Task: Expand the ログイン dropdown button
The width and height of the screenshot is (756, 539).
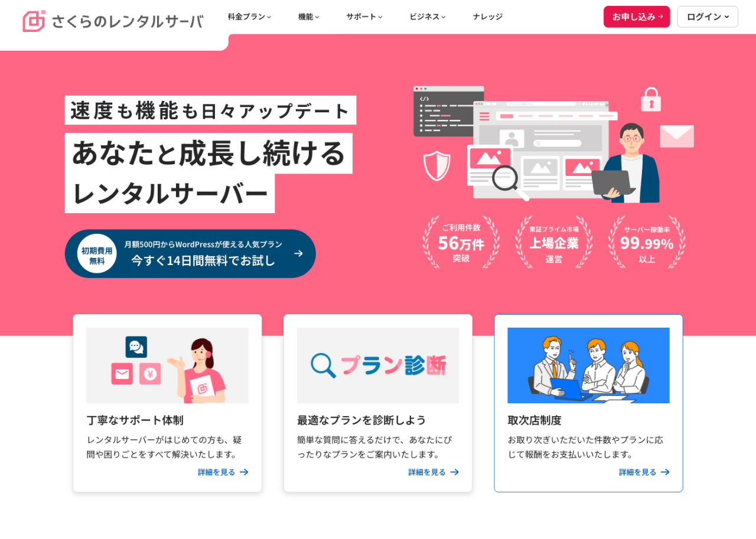Action: click(708, 17)
